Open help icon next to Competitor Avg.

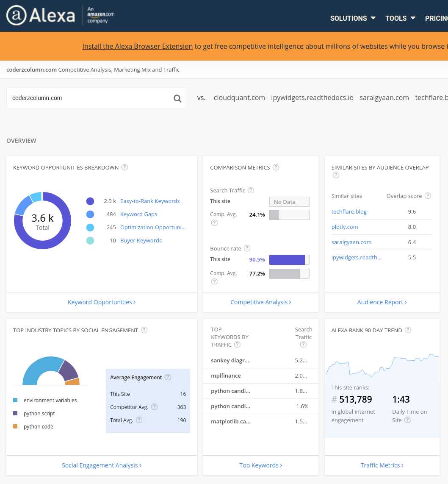point(155,406)
